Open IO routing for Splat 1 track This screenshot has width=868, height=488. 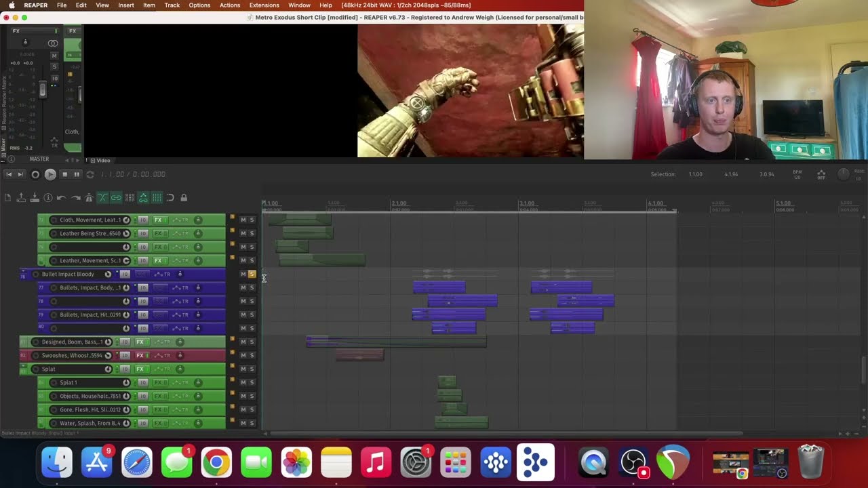click(x=143, y=382)
